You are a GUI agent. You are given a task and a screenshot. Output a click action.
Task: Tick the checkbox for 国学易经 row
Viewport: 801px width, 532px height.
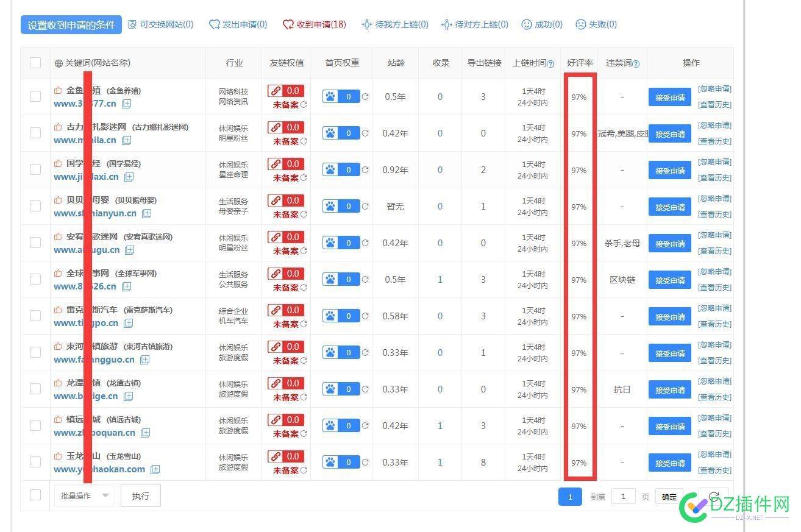[35, 169]
